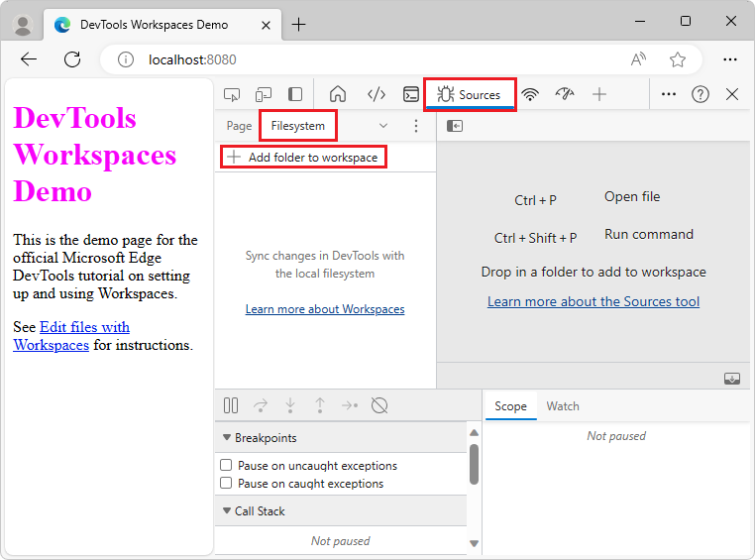Click the pause script execution icon

pyautogui.click(x=231, y=405)
